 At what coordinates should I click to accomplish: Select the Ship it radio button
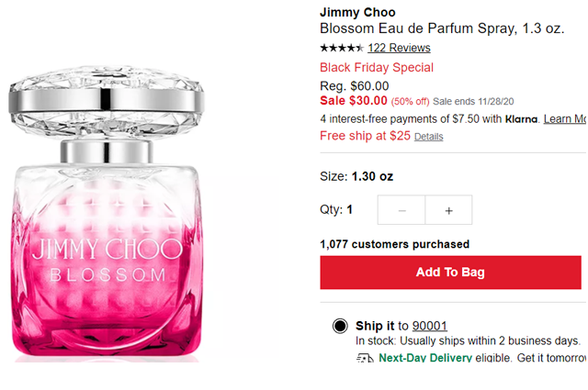(x=340, y=325)
